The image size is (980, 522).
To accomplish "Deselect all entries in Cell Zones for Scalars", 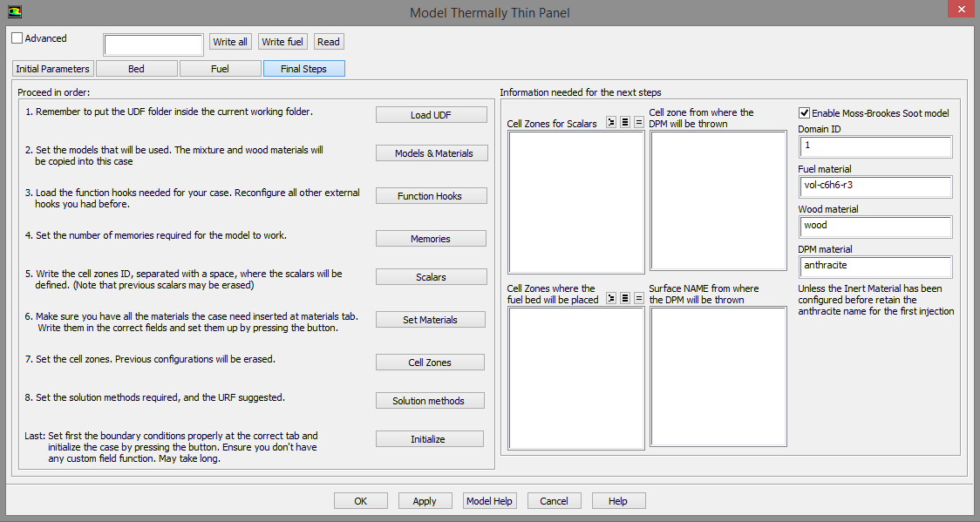I will point(639,122).
